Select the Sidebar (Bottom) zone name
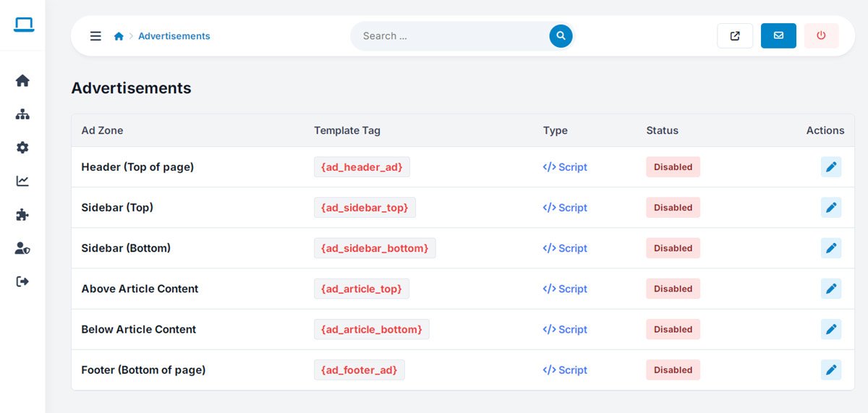The width and height of the screenshot is (868, 413). click(126, 248)
